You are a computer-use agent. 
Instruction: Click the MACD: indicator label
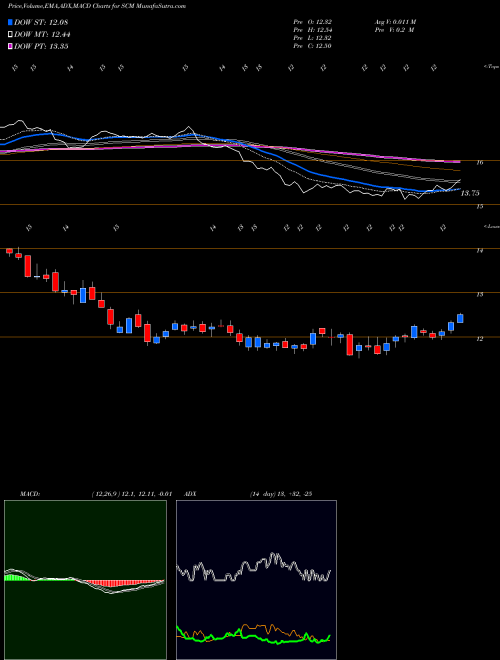(29, 494)
